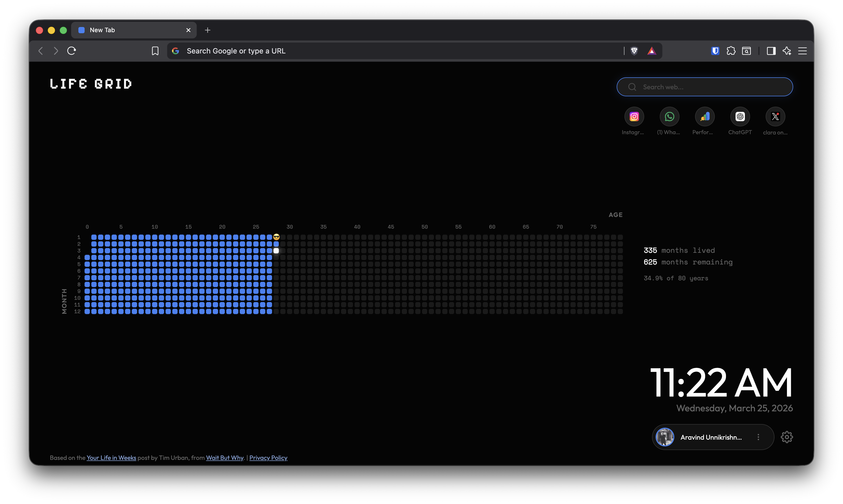Viewport: 843px width, 504px height.
Task: Bookmark the page via the flag icon
Action: coord(155,51)
